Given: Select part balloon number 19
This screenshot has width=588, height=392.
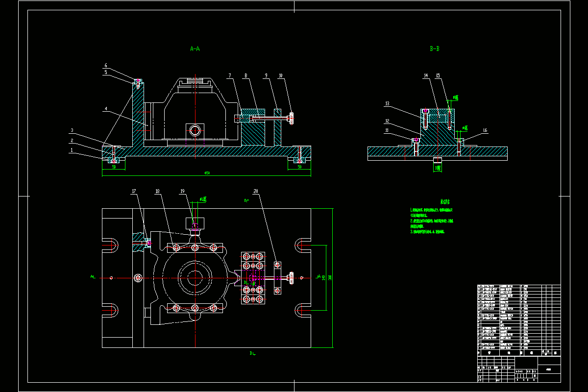Looking at the screenshot, I should 182,191.
